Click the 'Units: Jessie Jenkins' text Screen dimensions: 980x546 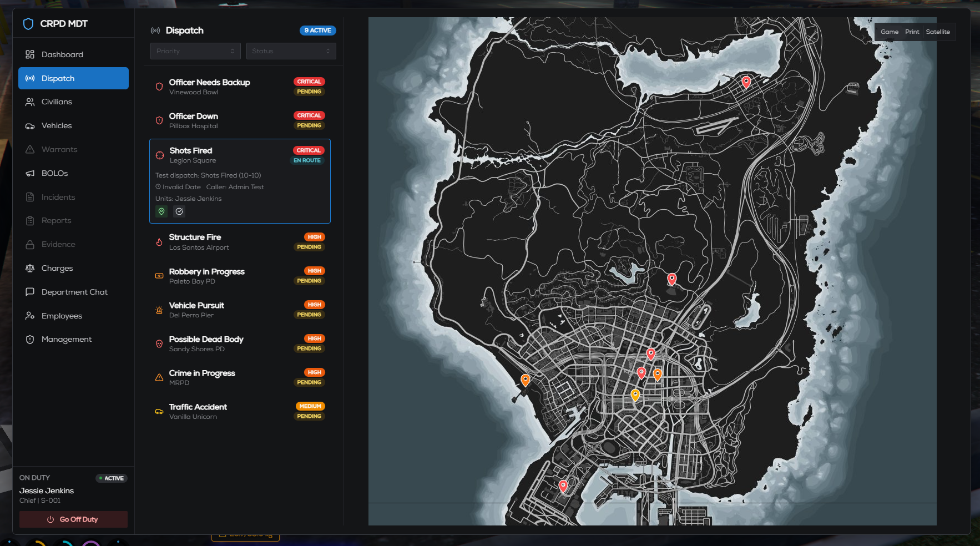(x=189, y=199)
